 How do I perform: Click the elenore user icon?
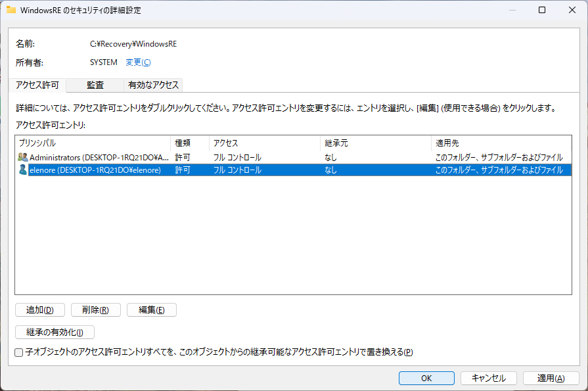[23, 170]
